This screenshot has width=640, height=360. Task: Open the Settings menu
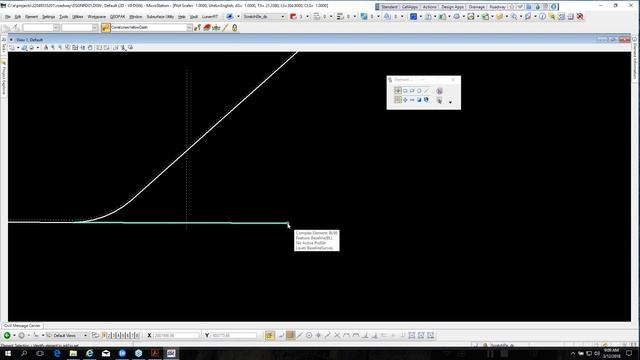(x=49, y=17)
